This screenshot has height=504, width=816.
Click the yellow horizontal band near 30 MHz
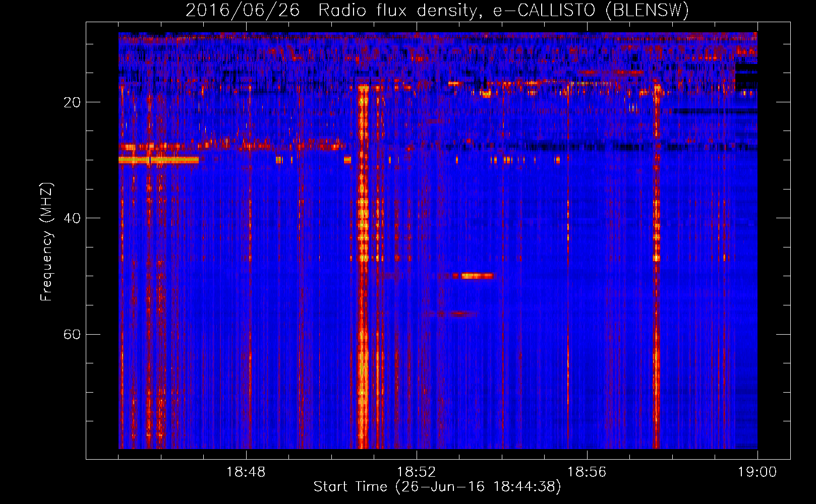[x=158, y=160]
